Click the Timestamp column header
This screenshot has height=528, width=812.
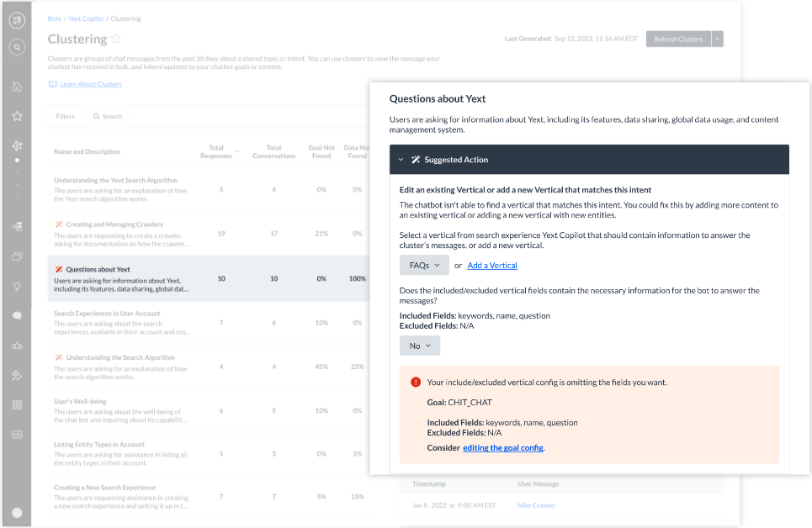coord(429,484)
